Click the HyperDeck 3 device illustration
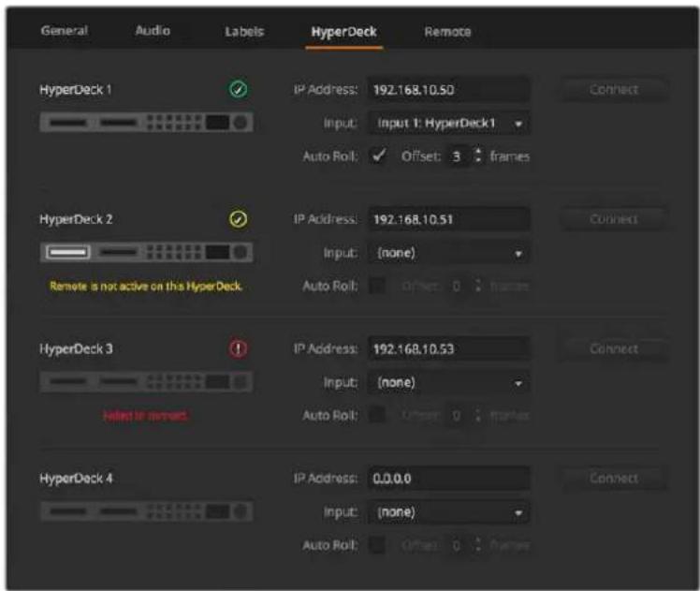The width and height of the screenshot is (700, 591). 146,382
